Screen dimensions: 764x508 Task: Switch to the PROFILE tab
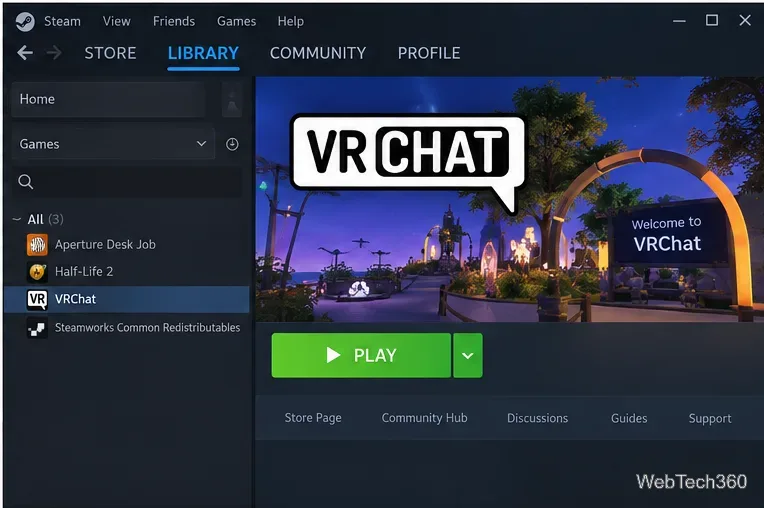click(x=429, y=53)
